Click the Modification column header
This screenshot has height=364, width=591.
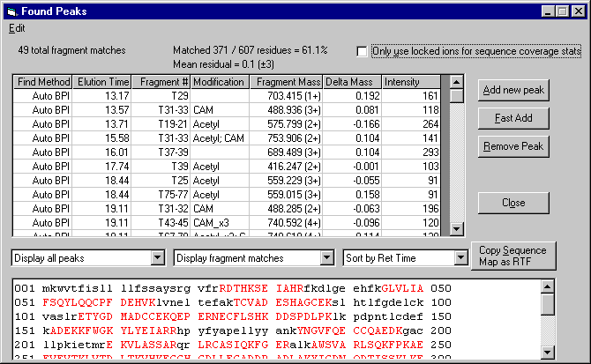point(221,82)
